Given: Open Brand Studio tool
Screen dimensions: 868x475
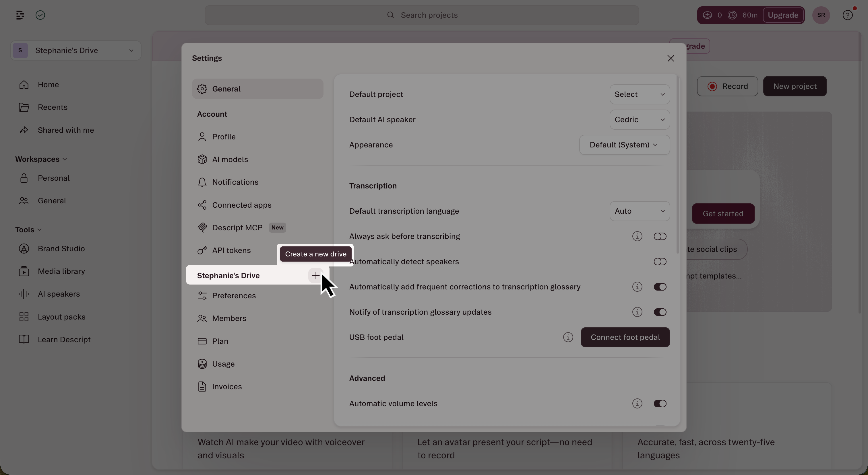Looking at the screenshot, I should click(75, 249).
